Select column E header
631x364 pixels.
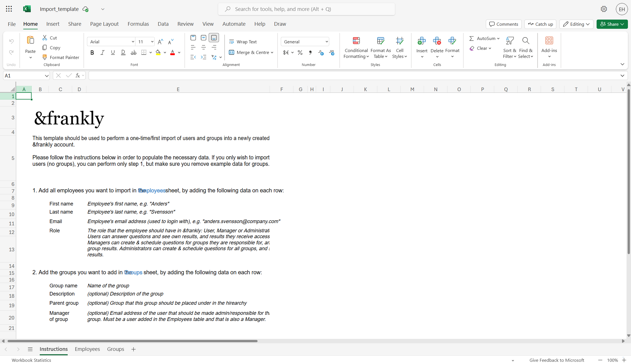pos(178,89)
